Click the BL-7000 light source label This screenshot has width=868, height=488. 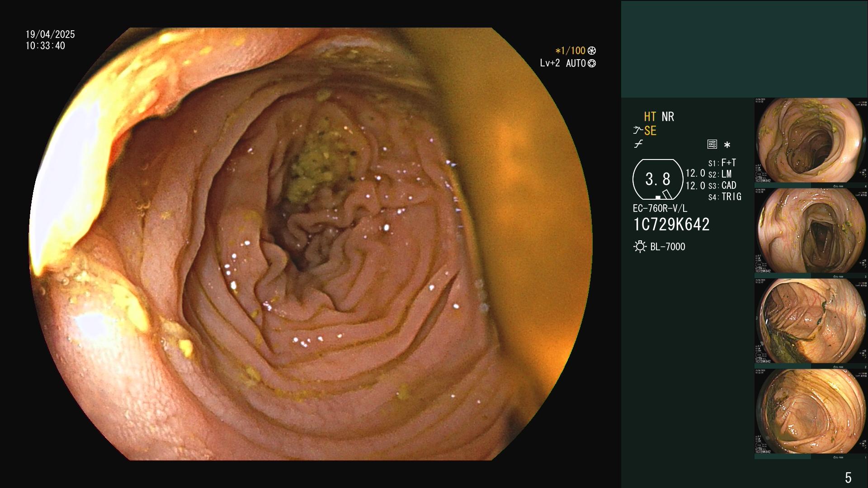coord(668,247)
